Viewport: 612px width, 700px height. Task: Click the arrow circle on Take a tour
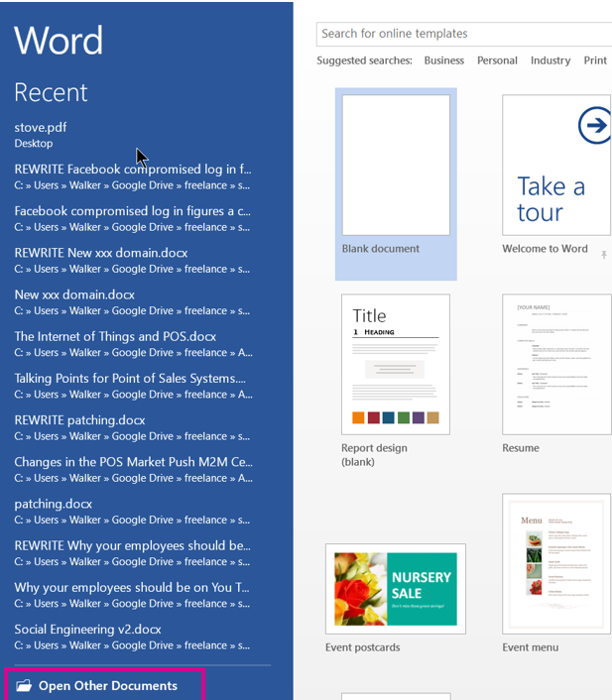595,125
